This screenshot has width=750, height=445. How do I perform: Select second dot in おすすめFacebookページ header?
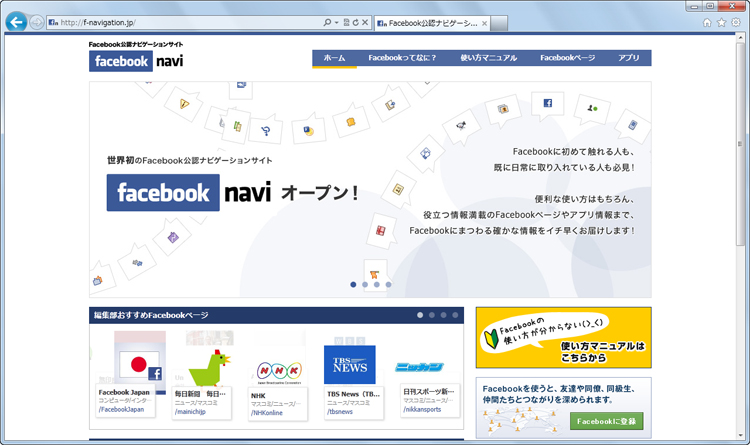pyautogui.click(x=432, y=315)
